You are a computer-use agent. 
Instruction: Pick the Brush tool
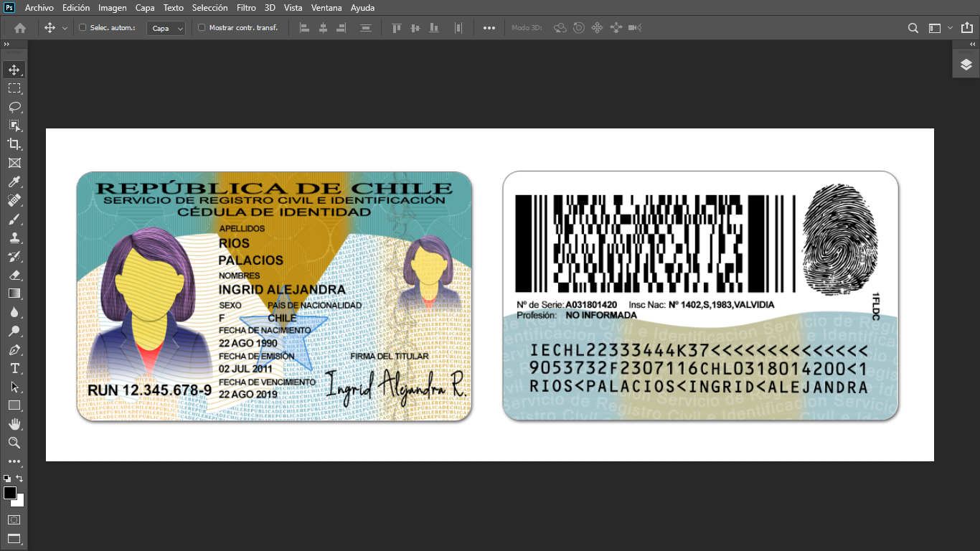pyautogui.click(x=14, y=219)
